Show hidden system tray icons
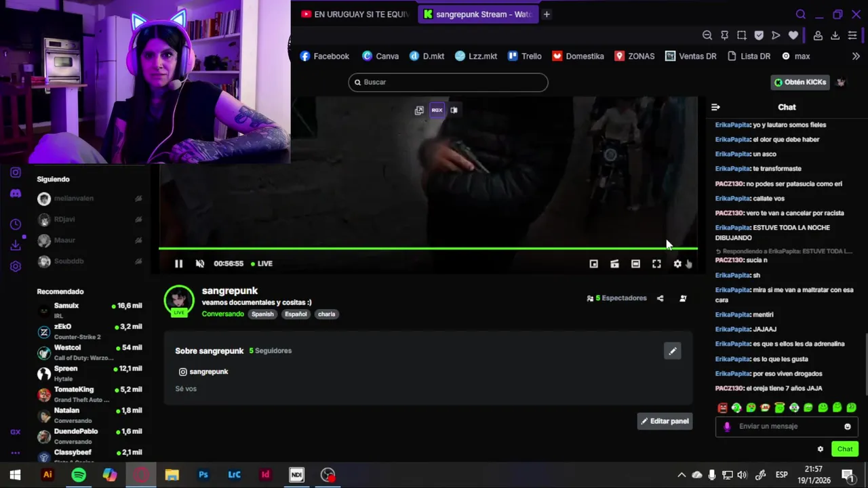Image resolution: width=868 pixels, height=488 pixels. pyautogui.click(x=682, y=475)
